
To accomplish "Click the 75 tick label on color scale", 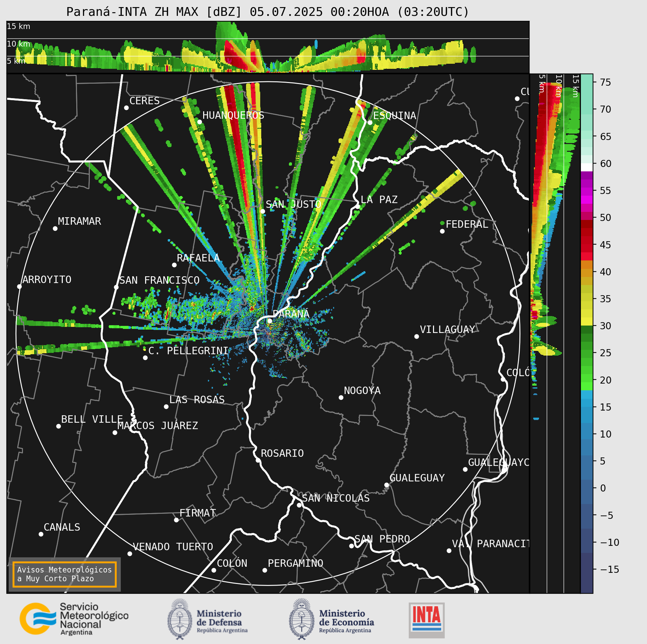I will (605, 82).
